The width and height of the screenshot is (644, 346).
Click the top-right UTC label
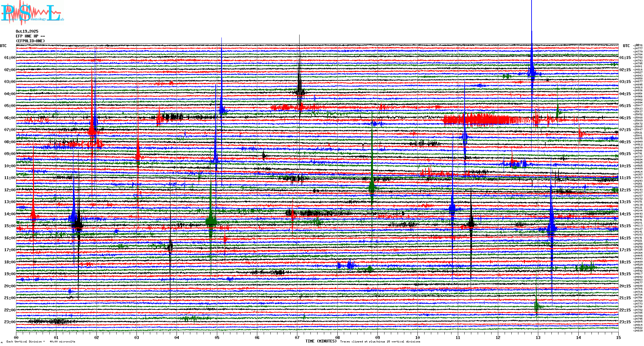[x=626, y=46]
